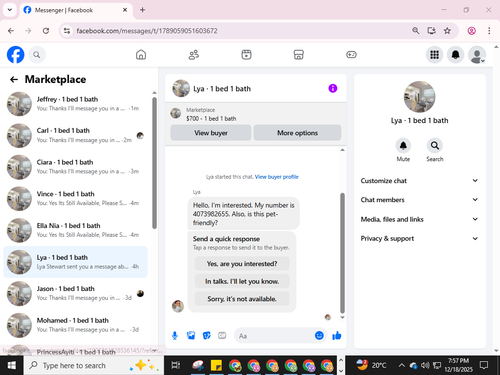Screen dimensions: 500x375
Task: Open Facebook notifications bell
Action: click(455, 55)
